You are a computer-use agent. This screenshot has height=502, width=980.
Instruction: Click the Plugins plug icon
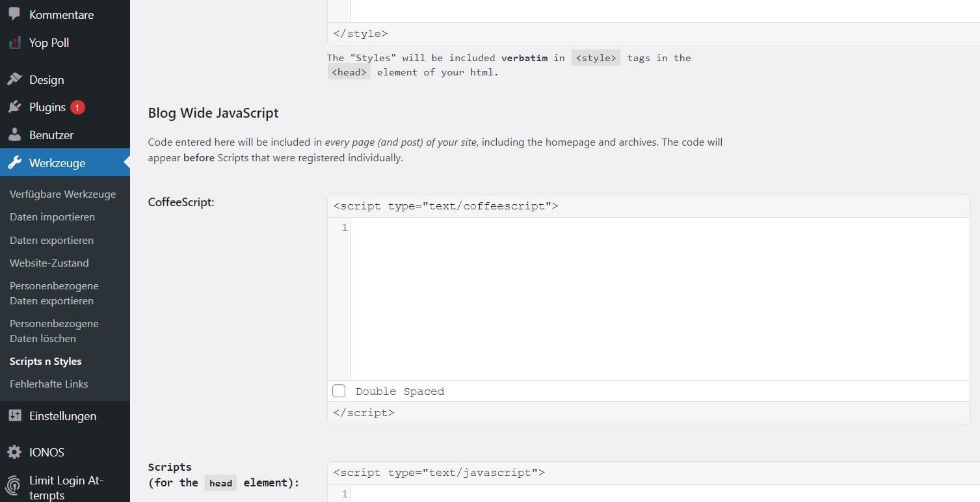coord(14,107)
